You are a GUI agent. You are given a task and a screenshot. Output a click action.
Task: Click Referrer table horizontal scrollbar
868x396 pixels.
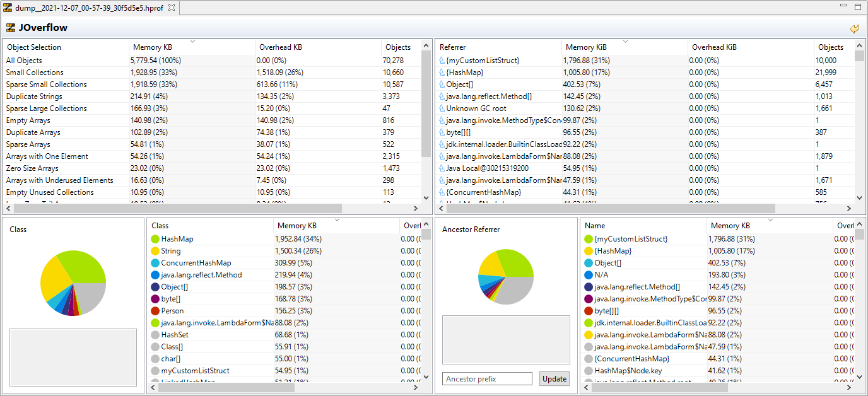(611, 208)
